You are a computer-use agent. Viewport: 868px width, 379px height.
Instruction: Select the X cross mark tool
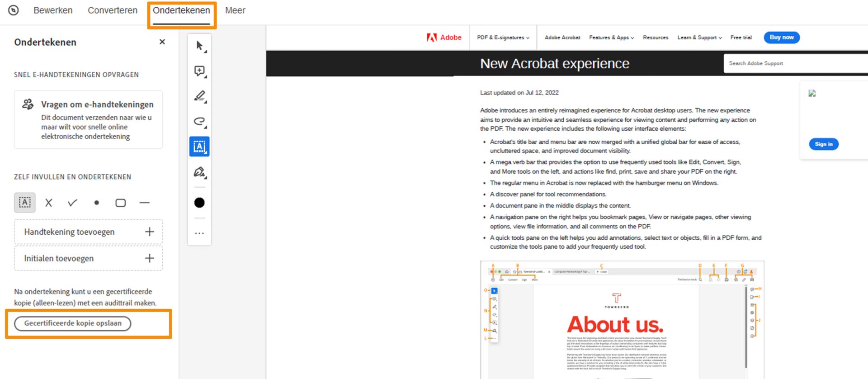pos(49,203)
